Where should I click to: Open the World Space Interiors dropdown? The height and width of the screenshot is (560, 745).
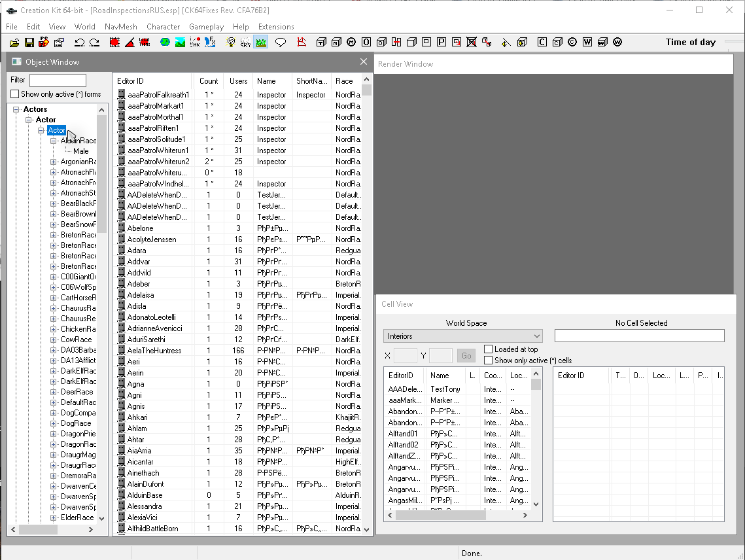462,336
